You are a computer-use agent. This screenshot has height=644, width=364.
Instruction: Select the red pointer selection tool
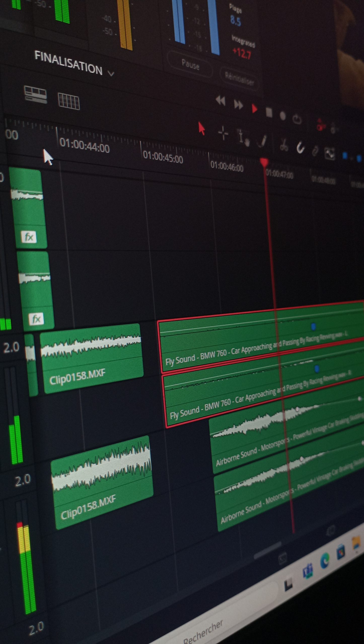click(202, 129)
